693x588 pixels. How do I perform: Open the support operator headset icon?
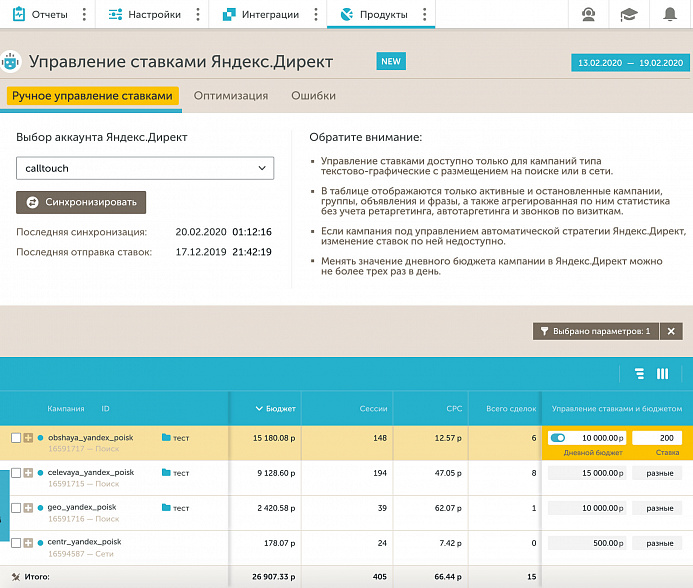588,15
